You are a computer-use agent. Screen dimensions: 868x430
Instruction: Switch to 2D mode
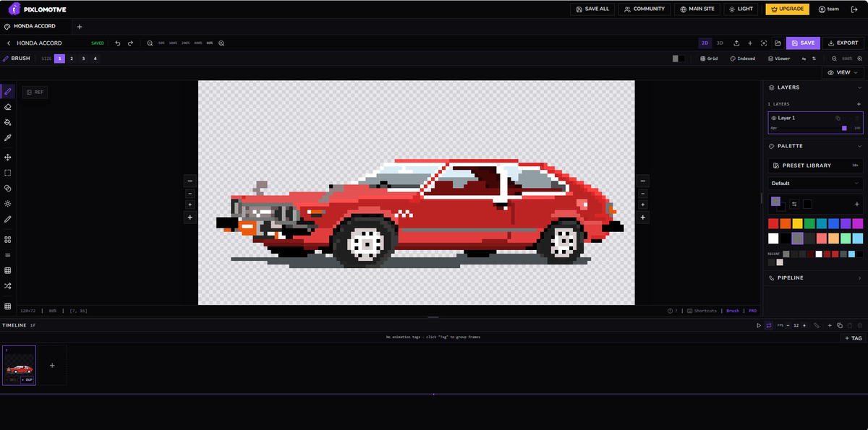(x=705, y=43)
